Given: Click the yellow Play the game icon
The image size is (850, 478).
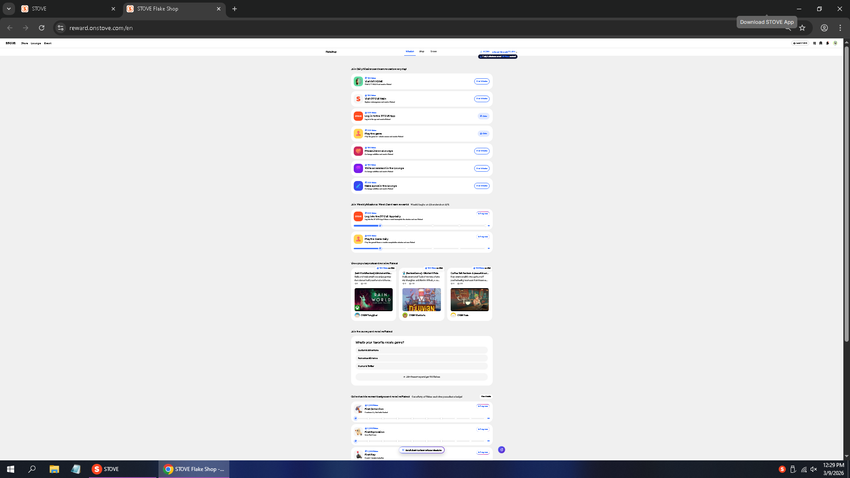Looking at the screenshot, I should point(358,133).
